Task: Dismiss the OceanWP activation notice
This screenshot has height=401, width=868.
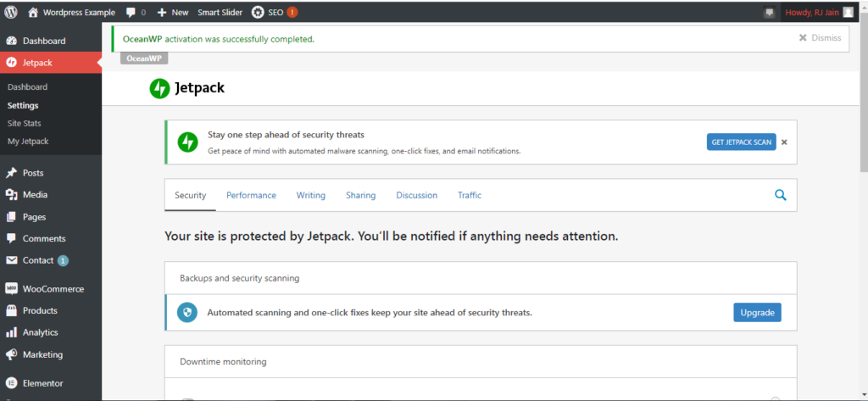Action: pyautogui.click(x=820, y=38)
